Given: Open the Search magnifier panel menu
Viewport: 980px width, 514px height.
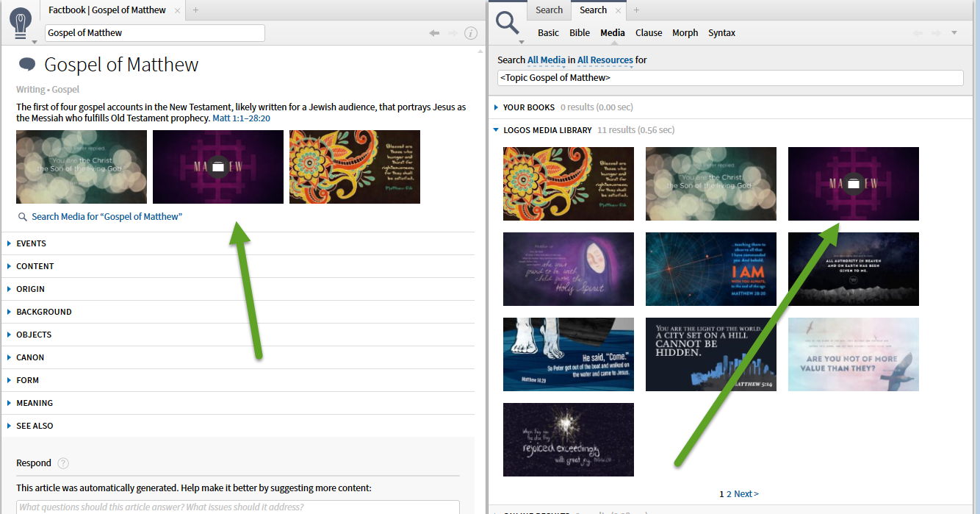Looking at the screenshot, I should coord(508,26).
